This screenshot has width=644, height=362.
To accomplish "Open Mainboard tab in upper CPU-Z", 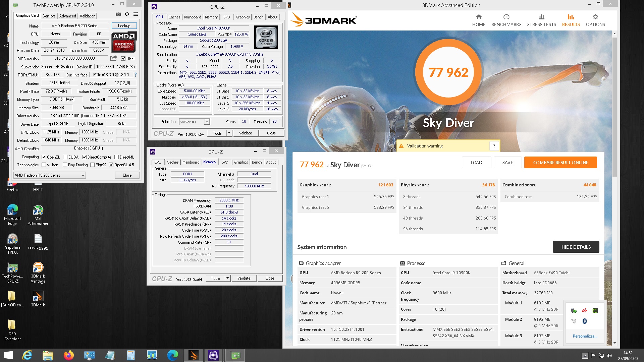I will coord(193,17).
